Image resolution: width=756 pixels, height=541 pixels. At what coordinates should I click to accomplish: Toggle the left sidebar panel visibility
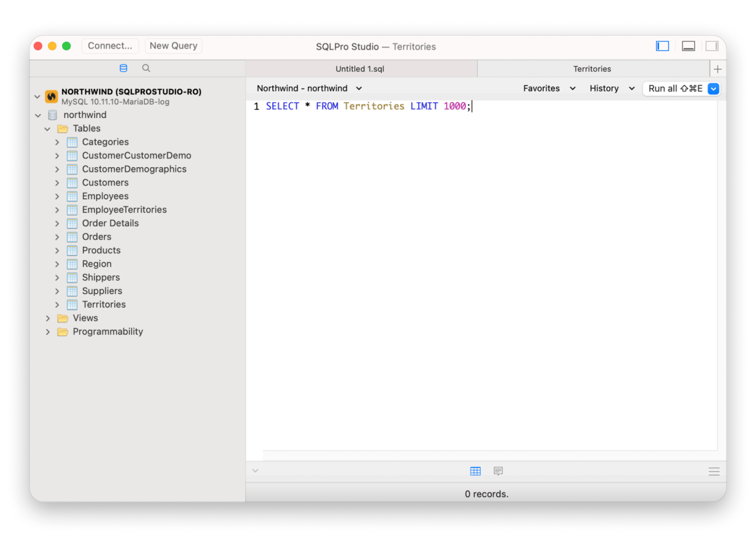(662, 46)
